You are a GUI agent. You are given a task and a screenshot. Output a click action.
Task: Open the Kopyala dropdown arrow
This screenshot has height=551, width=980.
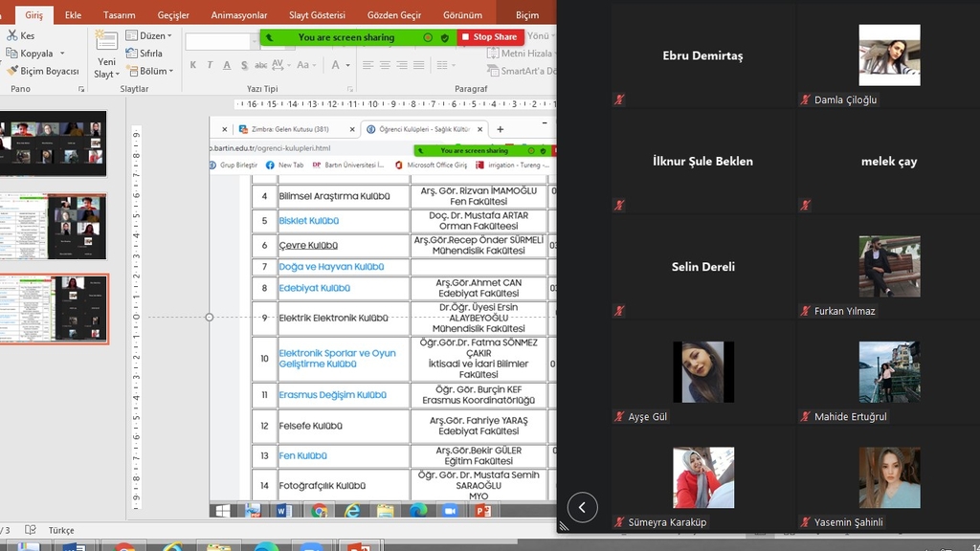coord(62,54)
